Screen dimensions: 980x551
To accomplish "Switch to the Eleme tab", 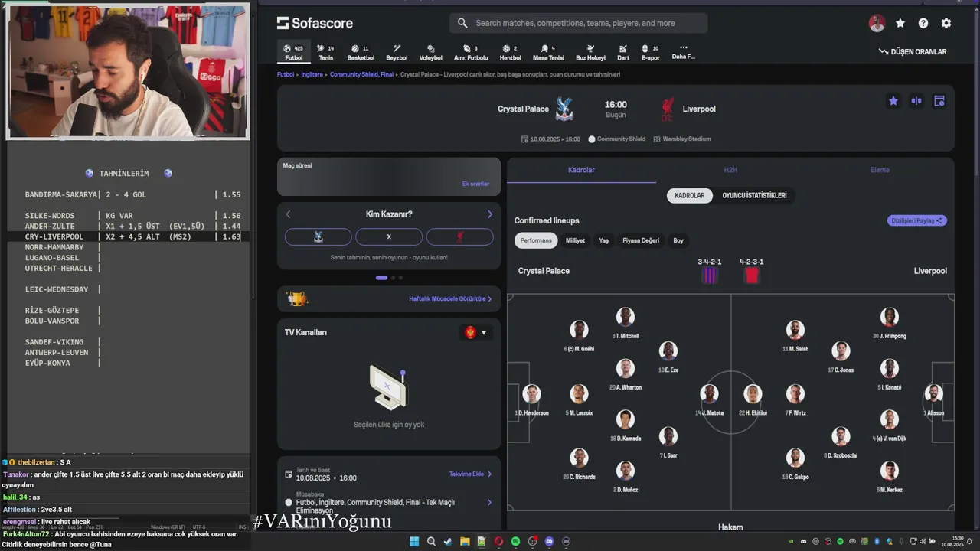I will (880, 170).
